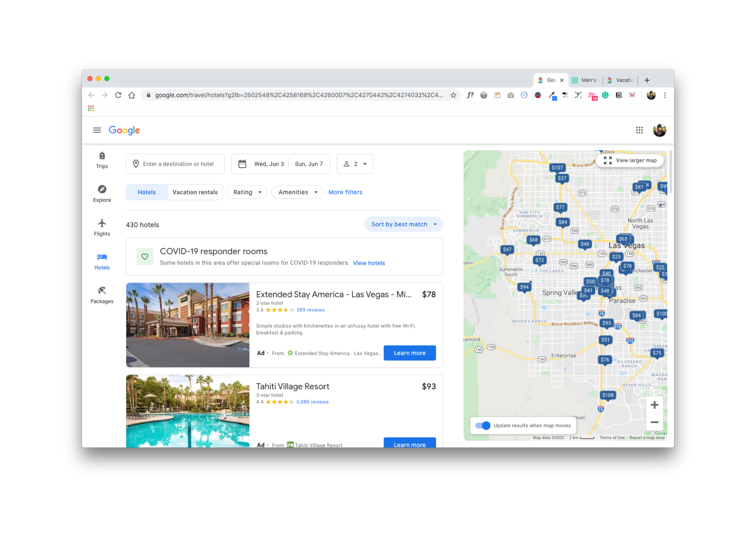Switch to the Men's browser tab
This screenshot has height=538, width=756.
point(586,80)
